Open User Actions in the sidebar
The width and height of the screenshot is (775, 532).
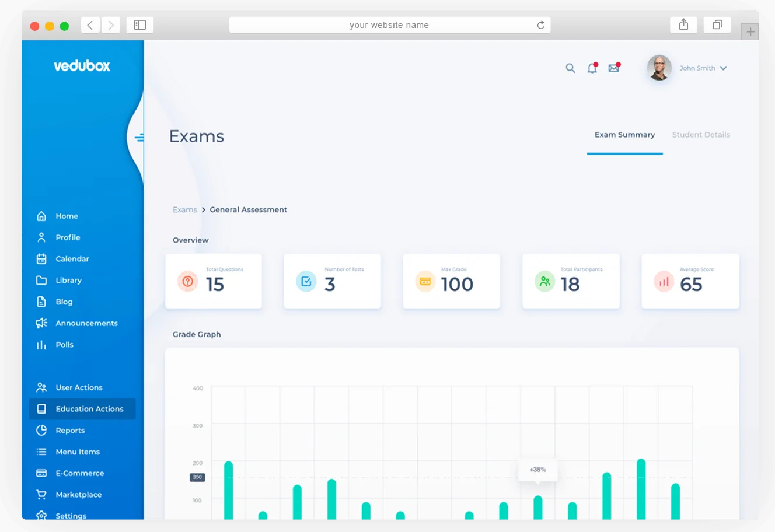coord(79,387)
